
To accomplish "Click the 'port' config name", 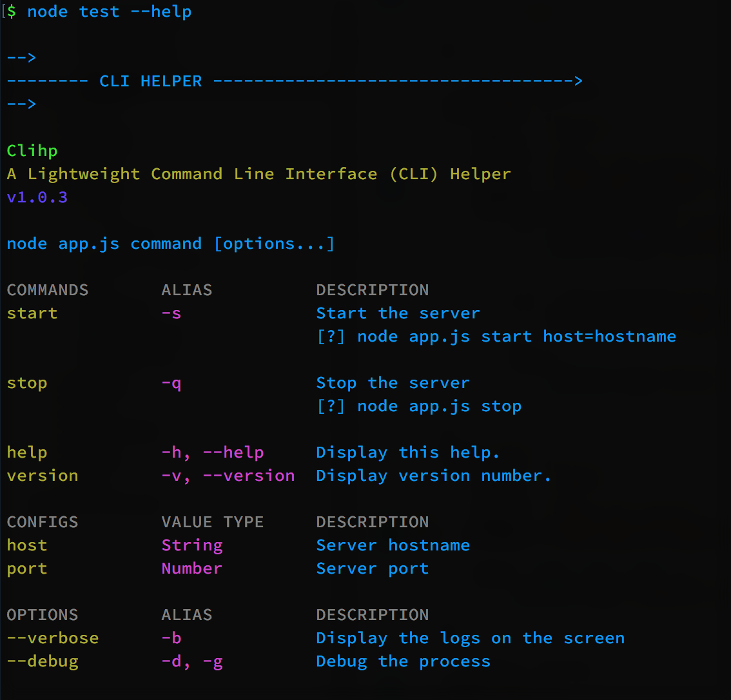I will 27,569.
